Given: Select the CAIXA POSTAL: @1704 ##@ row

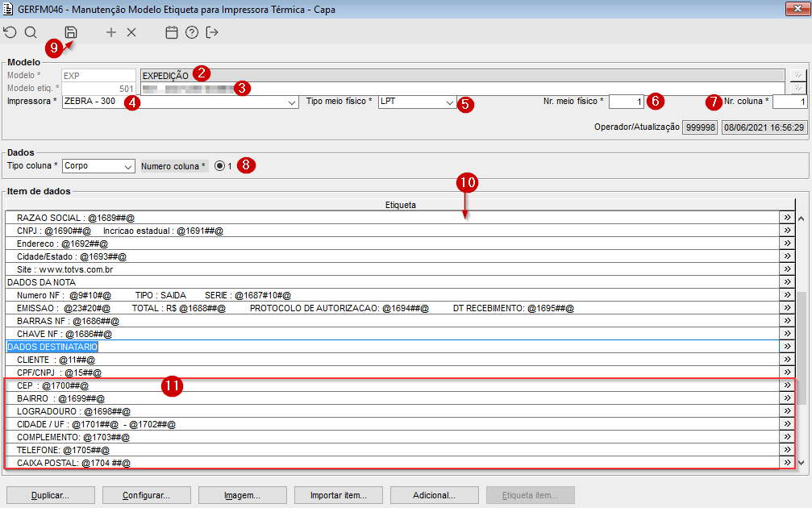Looking at the screenshot, I should [392, 462].
